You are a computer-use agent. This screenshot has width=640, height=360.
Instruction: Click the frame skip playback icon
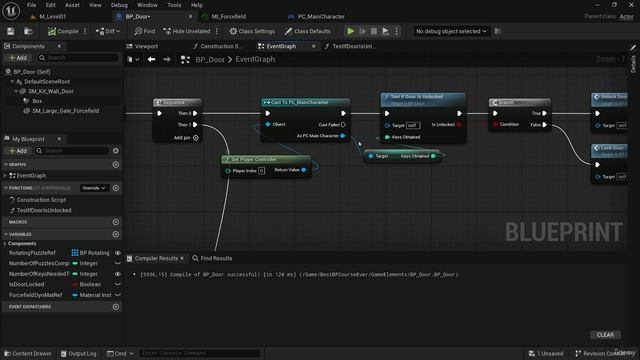click(x=362, y=31)
